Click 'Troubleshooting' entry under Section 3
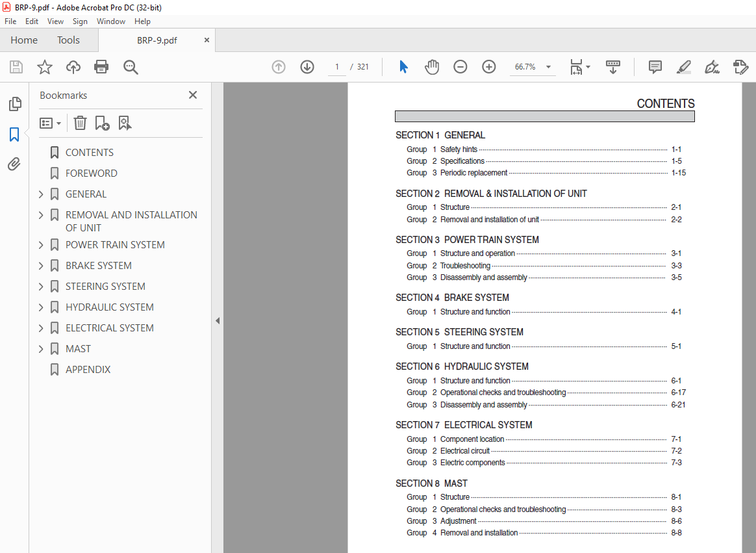The image size is (756, 553). click(x=465, y=266)
